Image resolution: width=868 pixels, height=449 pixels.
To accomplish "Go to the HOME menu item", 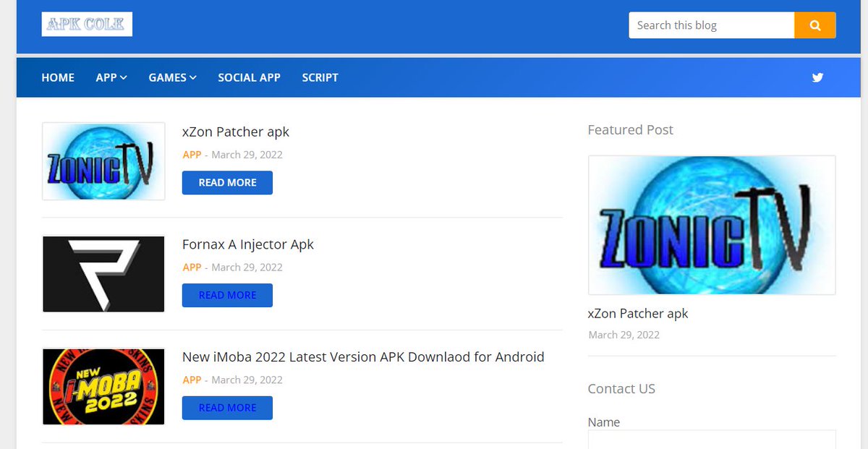I will [58, 77].
